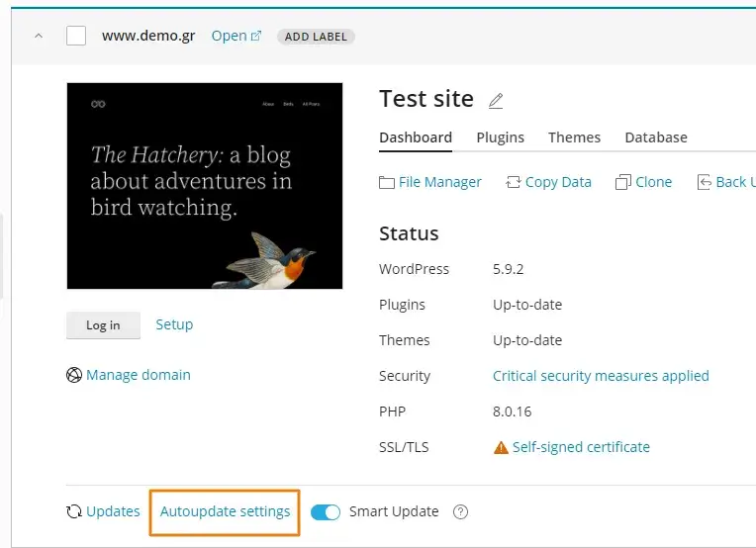
Task: Click the www.demo.gr domain name
Action: coord(148,37)
